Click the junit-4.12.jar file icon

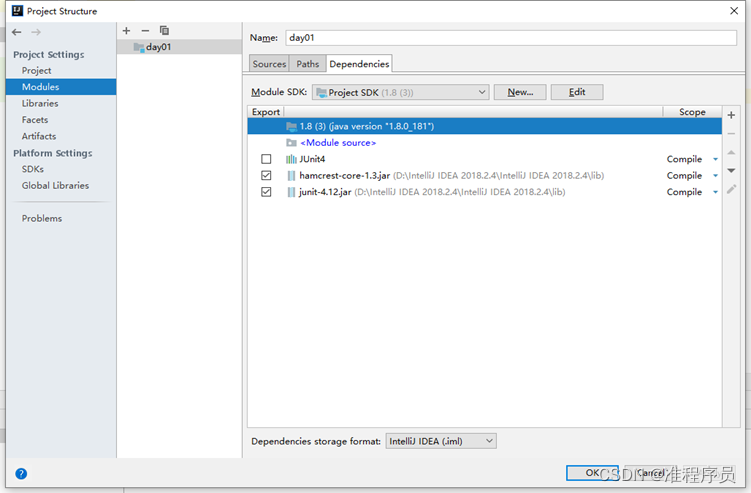pyautogui.click(x=291, y=192)
